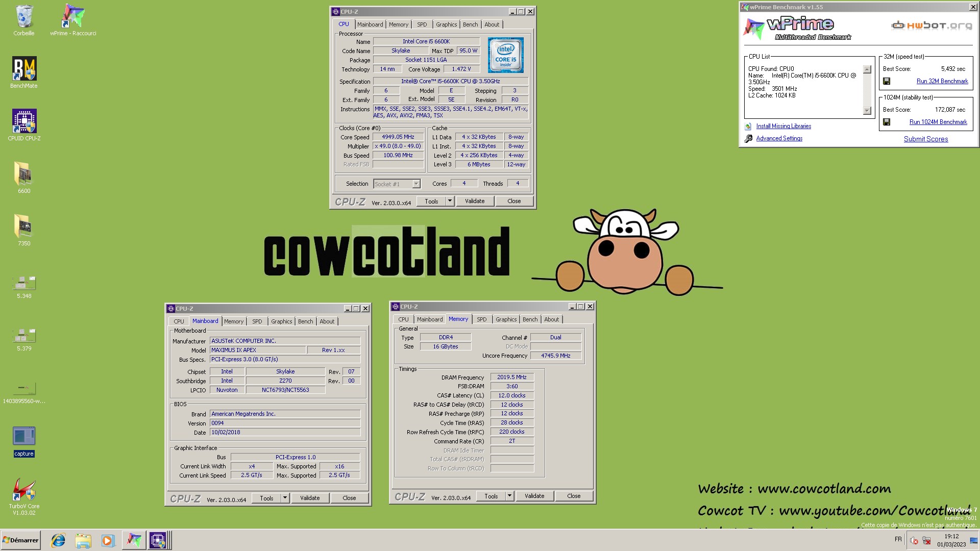
Task: Open the 6600 folder on desktop
Action: (24, 178)
